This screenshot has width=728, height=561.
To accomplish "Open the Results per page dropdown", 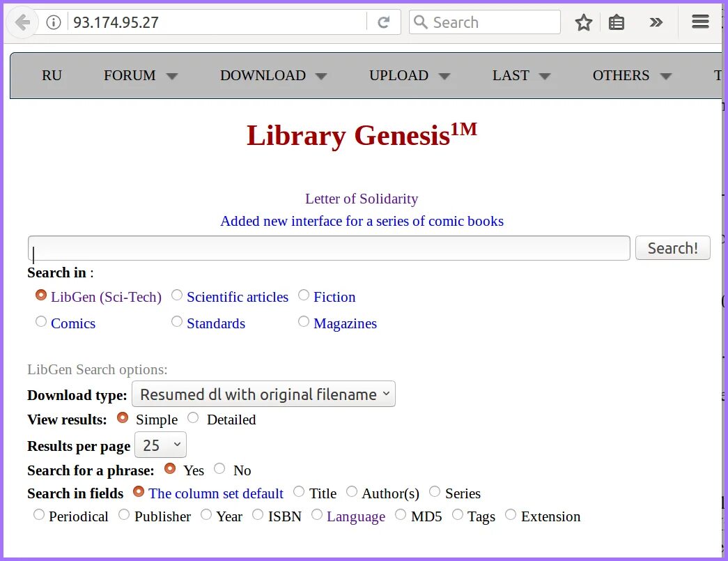I will (161, 445).
